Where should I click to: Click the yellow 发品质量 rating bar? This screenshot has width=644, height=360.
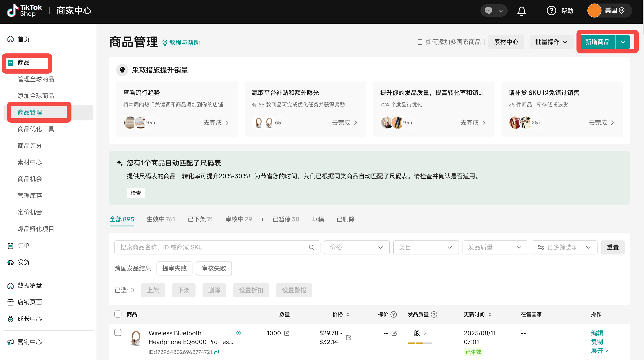[420, 343]
